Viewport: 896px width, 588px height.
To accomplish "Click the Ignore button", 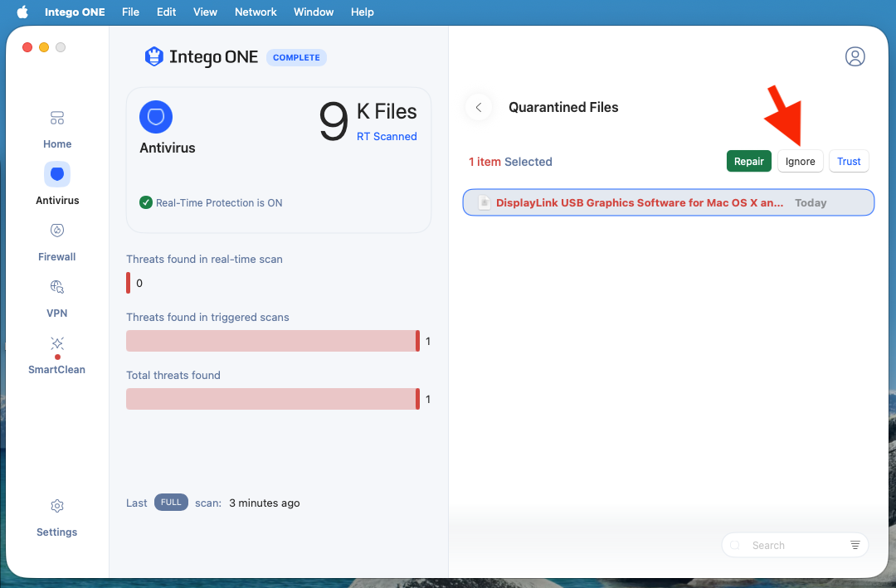I will coord(800,161).
